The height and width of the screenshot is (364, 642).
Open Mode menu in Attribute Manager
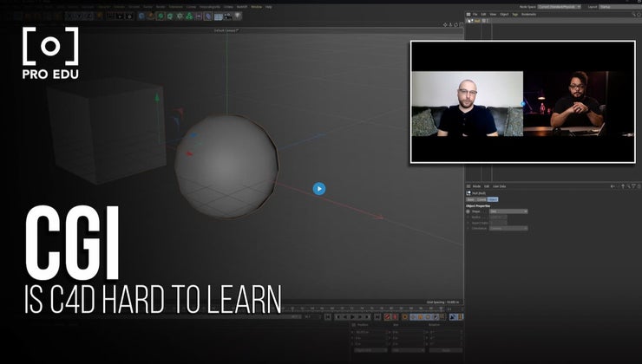point(476,186)
